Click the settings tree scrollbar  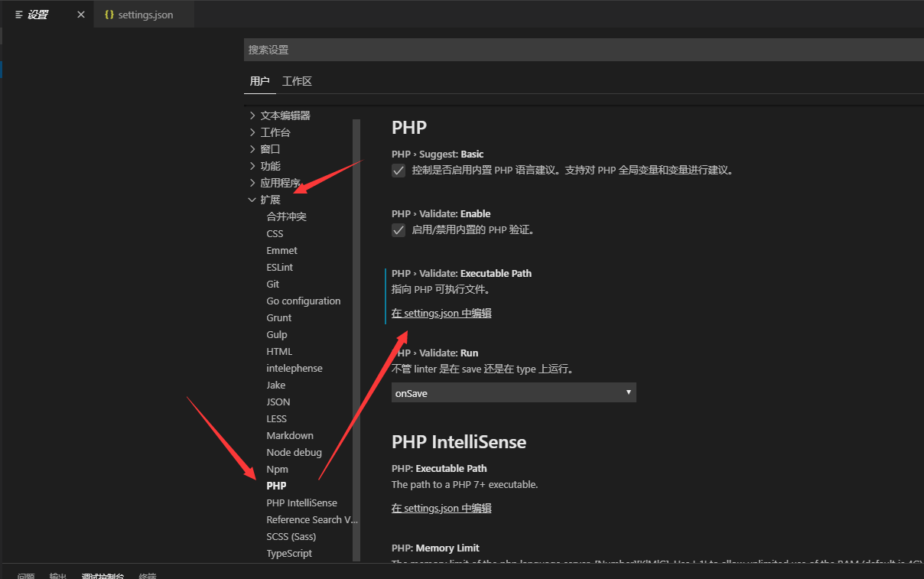coord(356,340)
